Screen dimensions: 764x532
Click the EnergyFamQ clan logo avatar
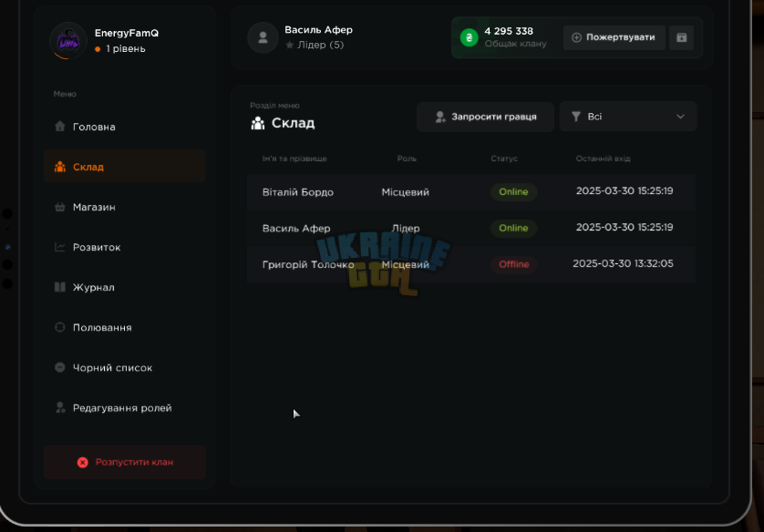click(x=68, y=41)
